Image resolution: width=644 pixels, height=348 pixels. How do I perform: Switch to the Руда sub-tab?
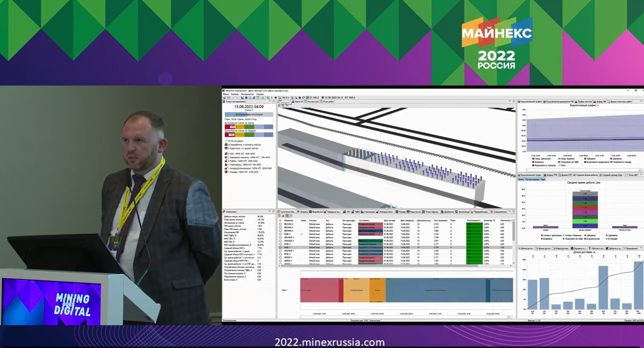(543, 179)
